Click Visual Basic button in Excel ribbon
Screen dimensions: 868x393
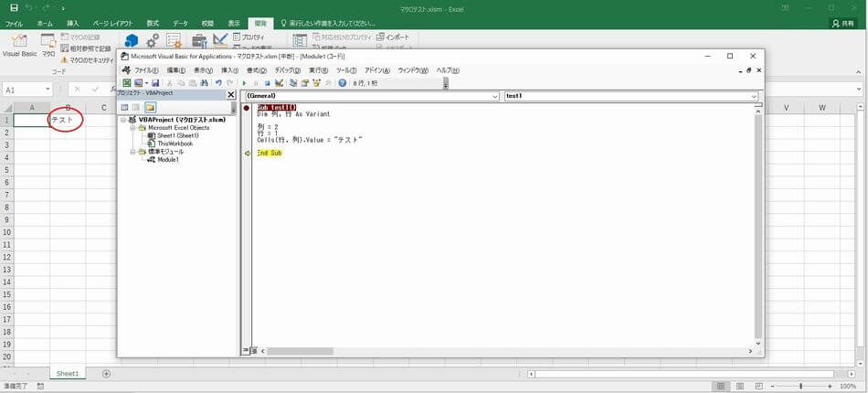pos(20,46)
